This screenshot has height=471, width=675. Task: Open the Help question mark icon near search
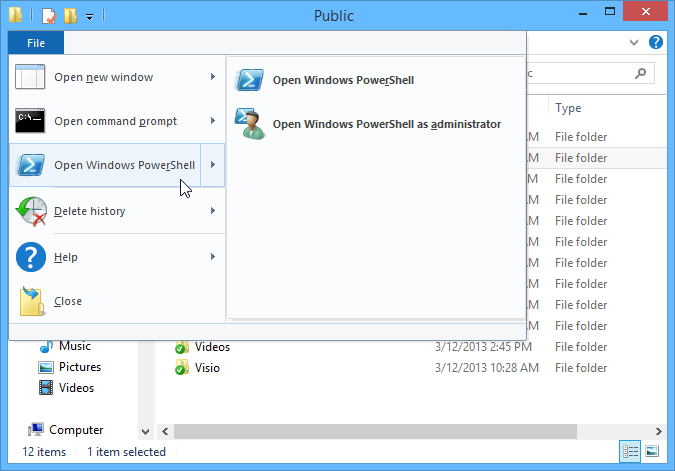point(656,43)
